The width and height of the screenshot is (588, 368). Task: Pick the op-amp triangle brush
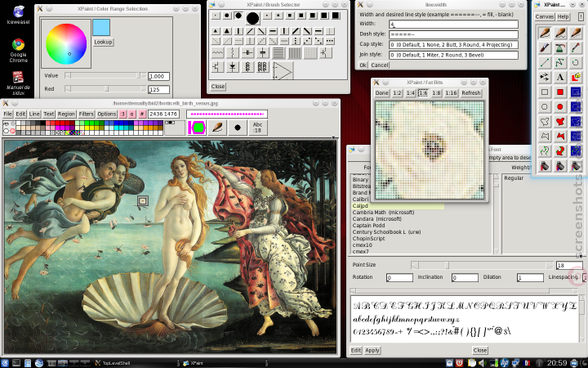tap(283, 70)
